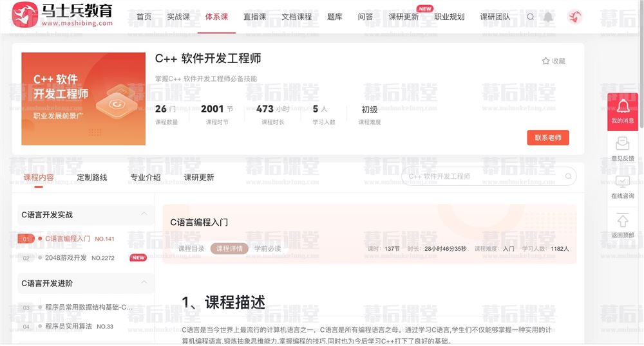Open 文档课程 in navigation
This screenshot has height=346, width=644.
tap(296, 17)
